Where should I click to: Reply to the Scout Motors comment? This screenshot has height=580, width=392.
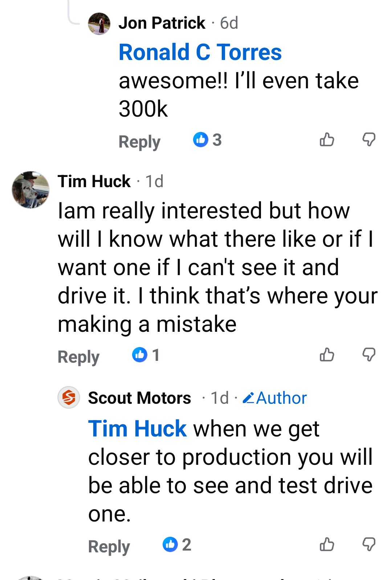(109, 547)
